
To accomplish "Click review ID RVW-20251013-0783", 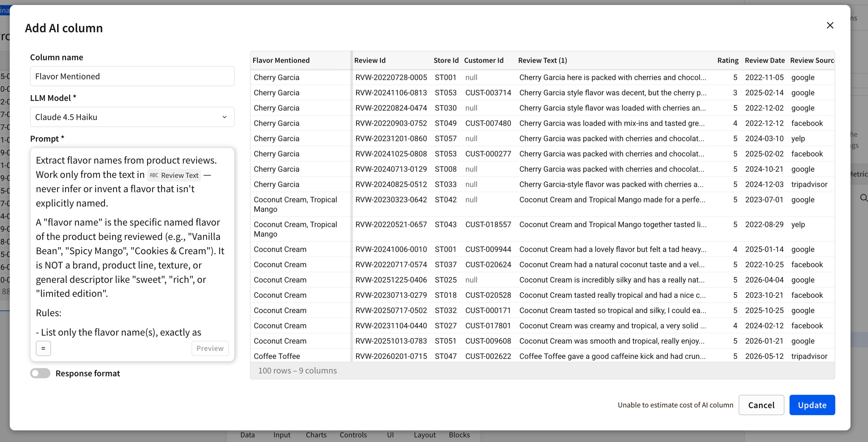I will point(391,341).
